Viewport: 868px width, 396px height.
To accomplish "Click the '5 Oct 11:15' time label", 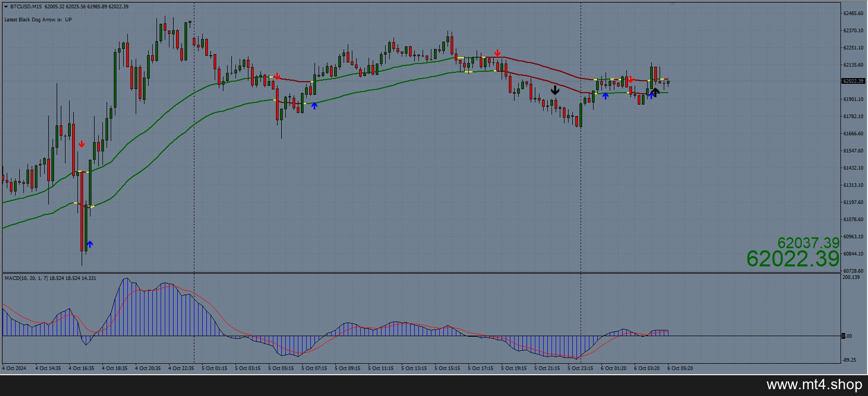I will (x=380, y=368).
